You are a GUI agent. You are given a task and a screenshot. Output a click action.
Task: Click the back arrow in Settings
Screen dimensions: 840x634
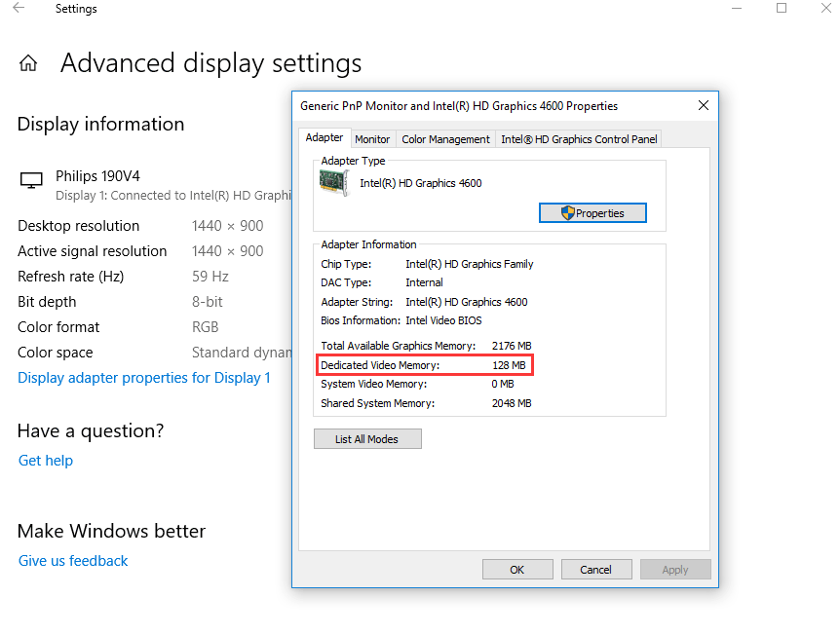(x=19, y=9)
